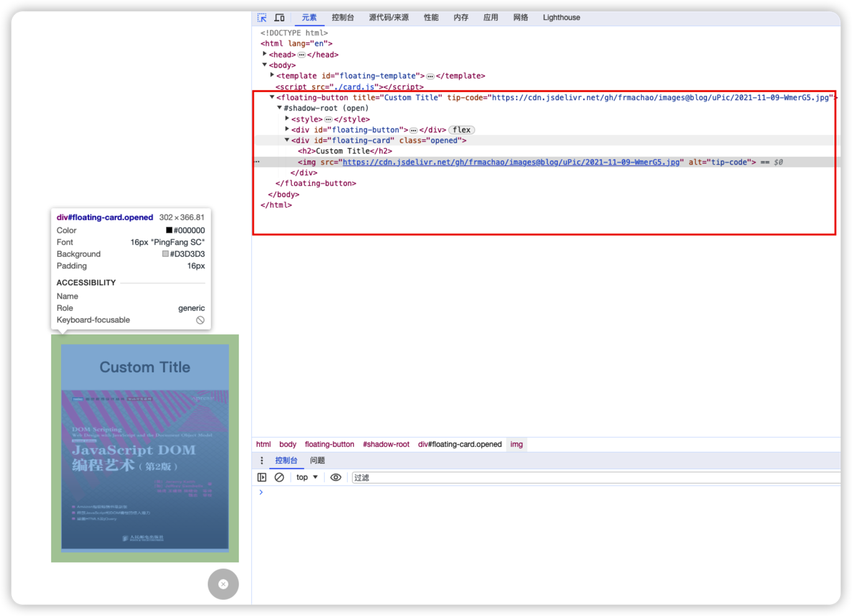Click the three-dot gutter menu beside img row
Screen dimensions: 852x616
click(257, 162)
